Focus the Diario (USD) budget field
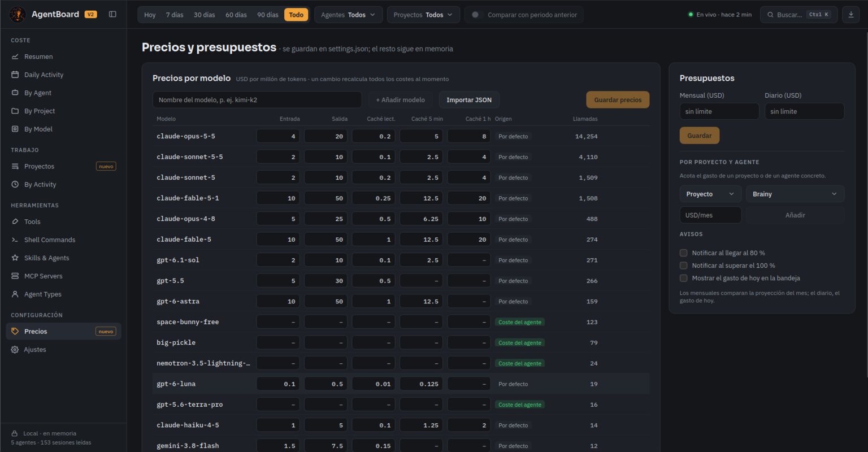 [x=804, y=111]
